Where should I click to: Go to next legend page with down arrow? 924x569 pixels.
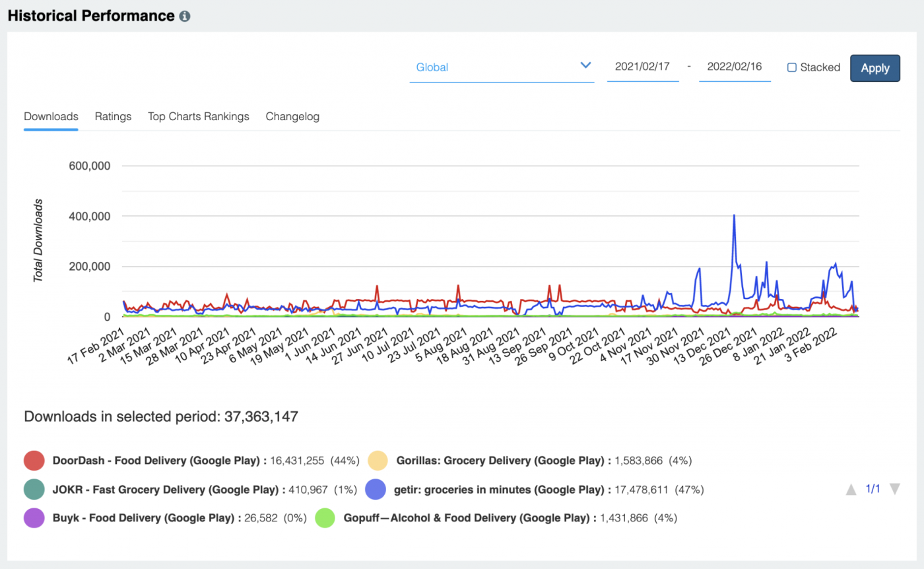895,489
